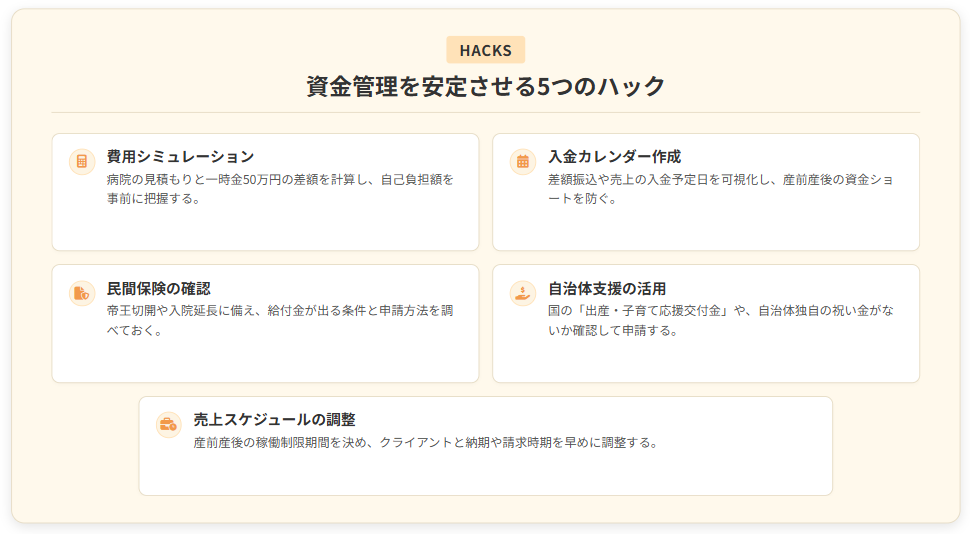
Task: Choose the 自治体支援の活用 title
Action: coord(607,289)
